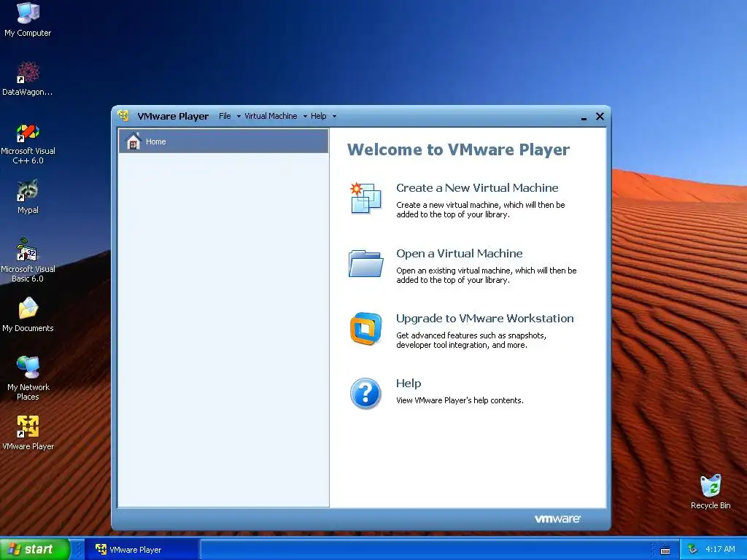The height and width of the screenshot is (560, 747).
Task: Click the 'View VMware Player's help contents.' text
Action: pos(460,400)
